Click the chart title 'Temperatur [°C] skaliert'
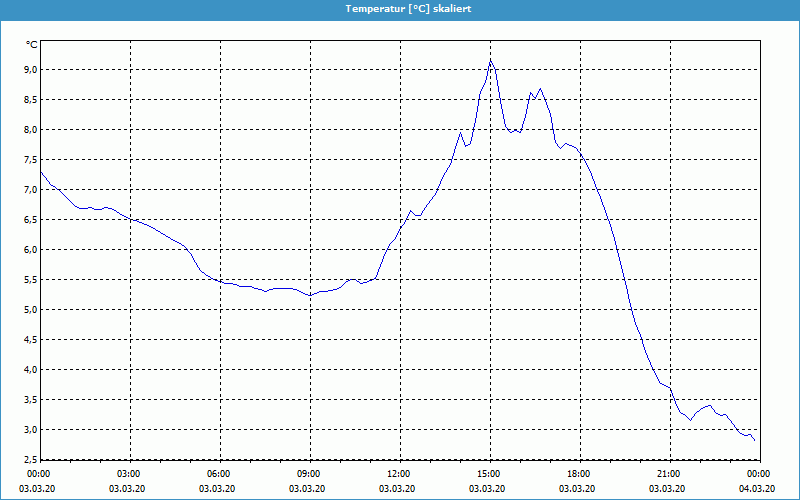Image resolution: width=800 pixels, height=500 pixels. [400, 8]
